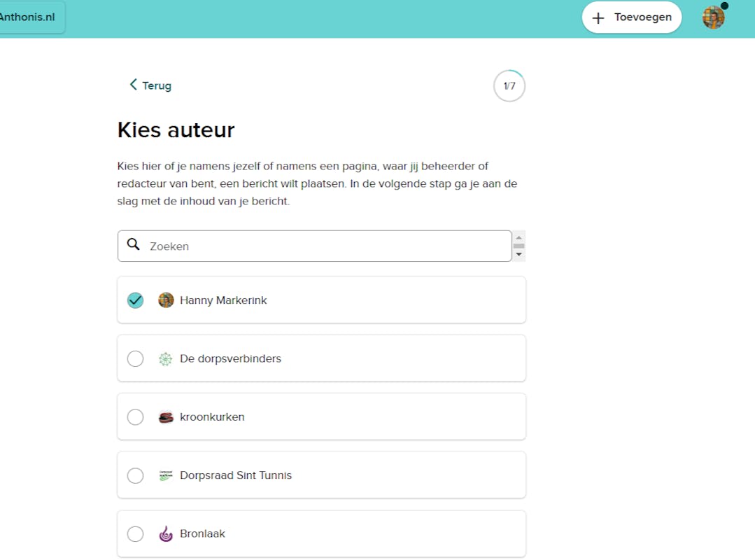Viewport: 755px width, 560px height.
Task: Click the 1/7 step progress indicator
Action: [509, 86]
